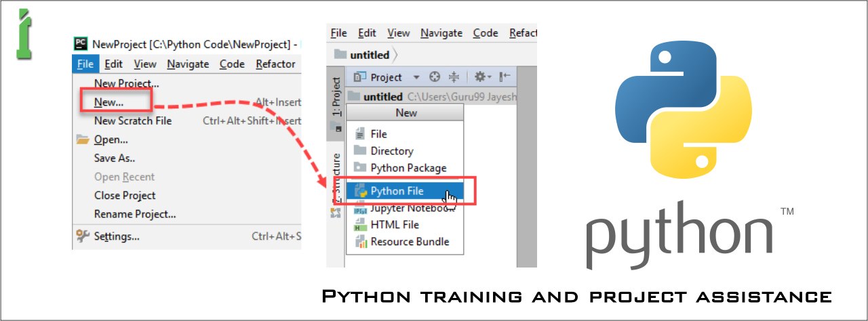Click the collapse all icon in Project toolbar

click(454, 77)
